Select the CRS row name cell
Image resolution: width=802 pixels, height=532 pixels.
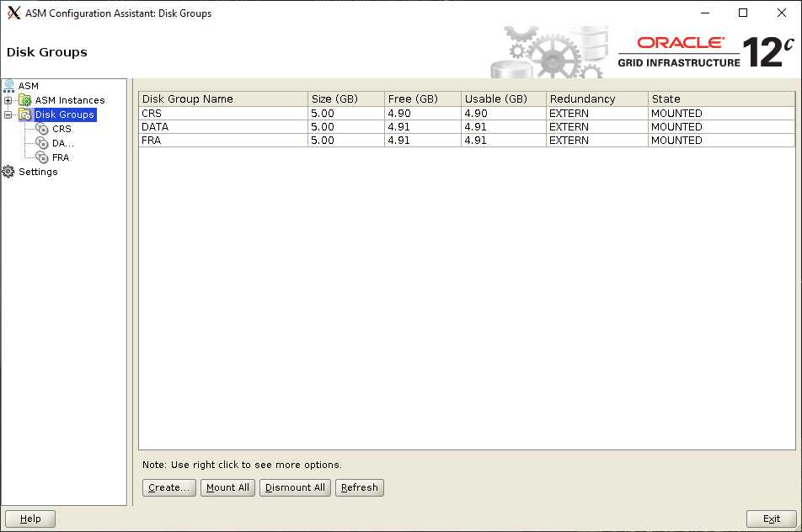[x=223, y=113]
